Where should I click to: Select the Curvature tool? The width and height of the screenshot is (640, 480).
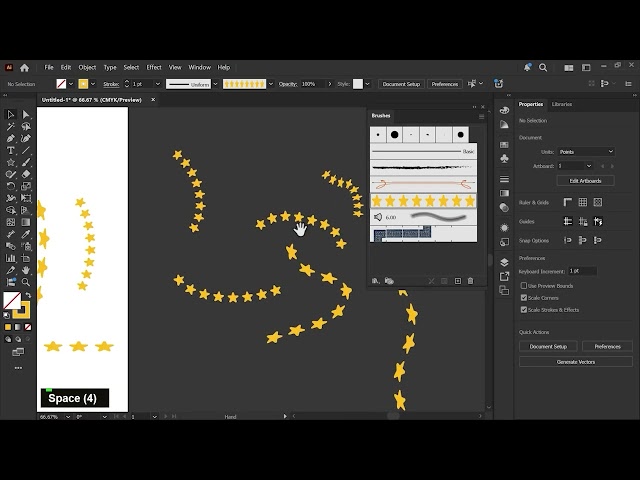click(26, 139)
